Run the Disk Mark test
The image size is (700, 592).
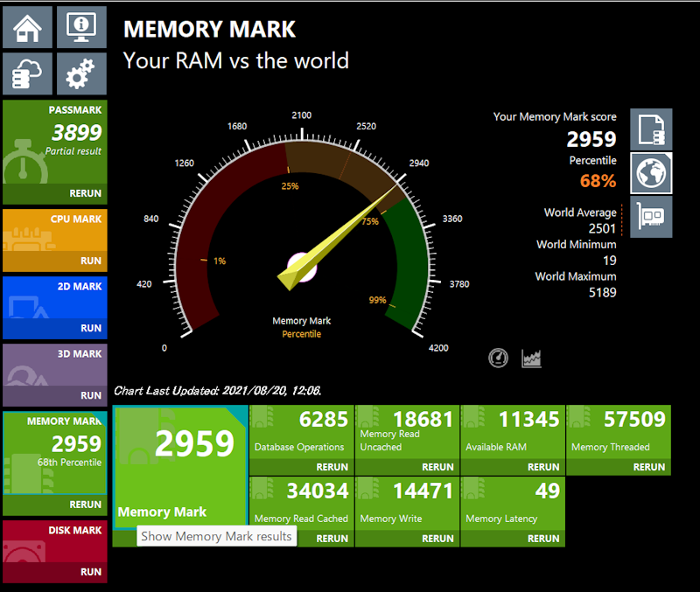[x=91, y=572]
